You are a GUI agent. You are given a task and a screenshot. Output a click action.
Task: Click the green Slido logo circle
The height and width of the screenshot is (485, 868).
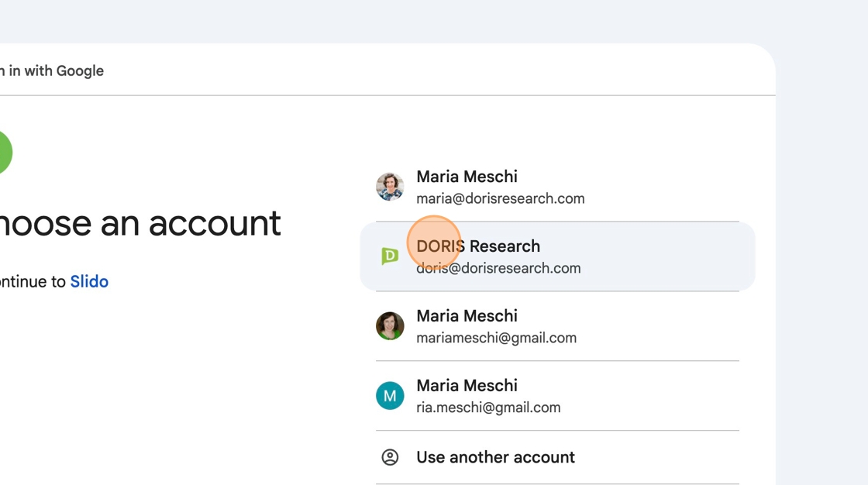[2, 152]
